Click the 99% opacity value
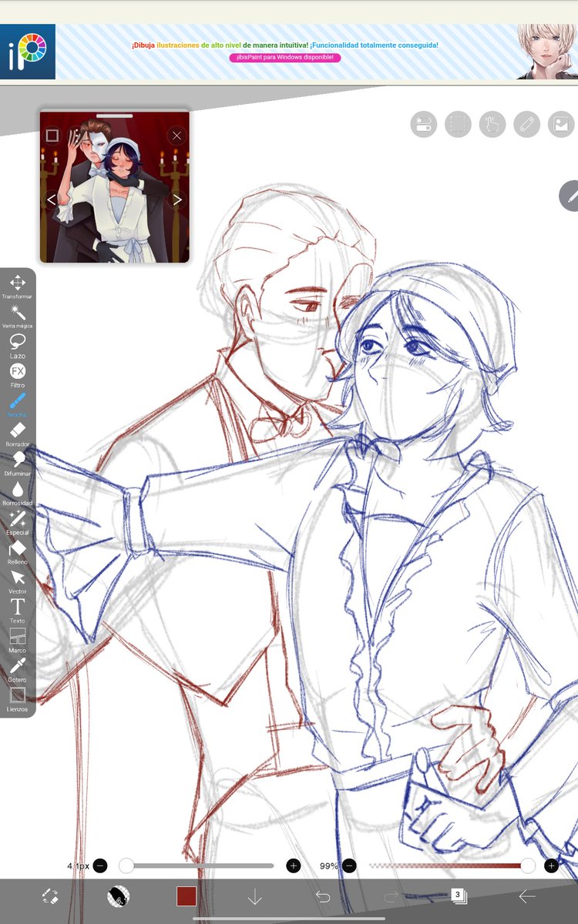Image resolution: width=578 pixels, height=924 pixels. [x=328, y=865]
